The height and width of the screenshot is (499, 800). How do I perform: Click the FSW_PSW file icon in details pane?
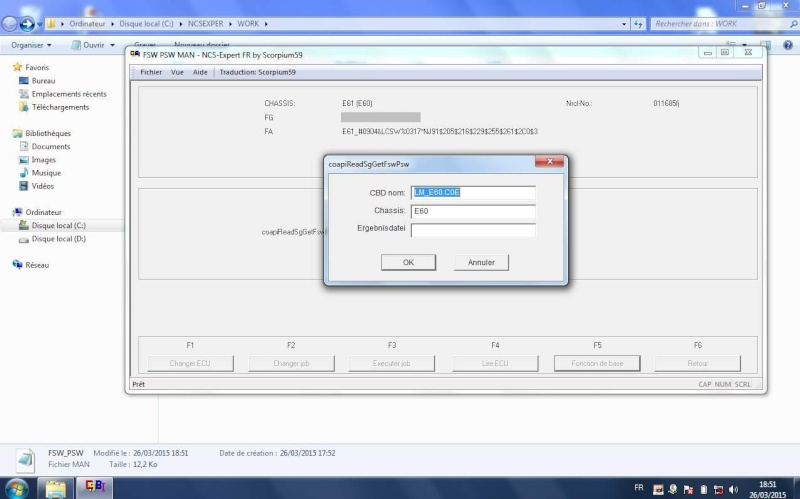tap(25, 460)
